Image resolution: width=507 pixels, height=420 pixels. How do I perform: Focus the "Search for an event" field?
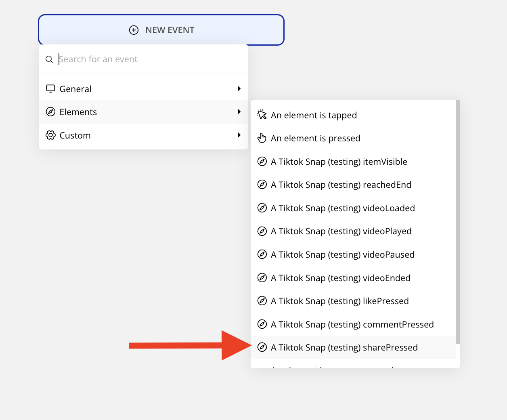pos(149,59)
